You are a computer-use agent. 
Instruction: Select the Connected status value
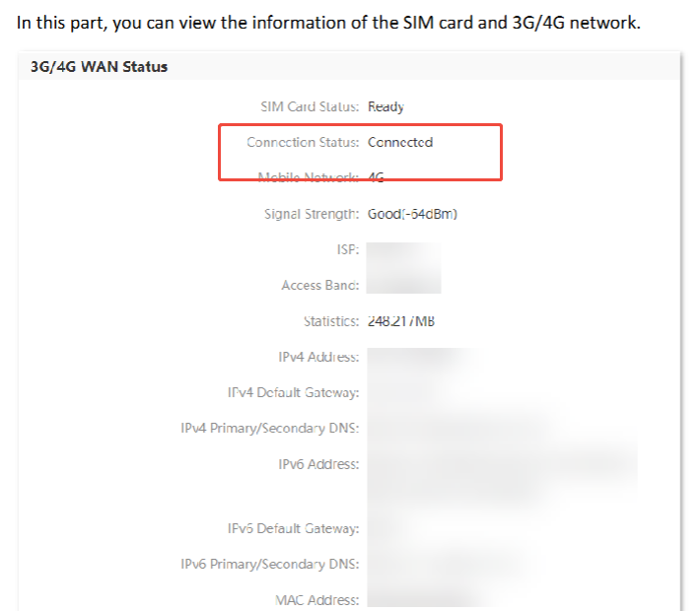[x=400, y=142]
